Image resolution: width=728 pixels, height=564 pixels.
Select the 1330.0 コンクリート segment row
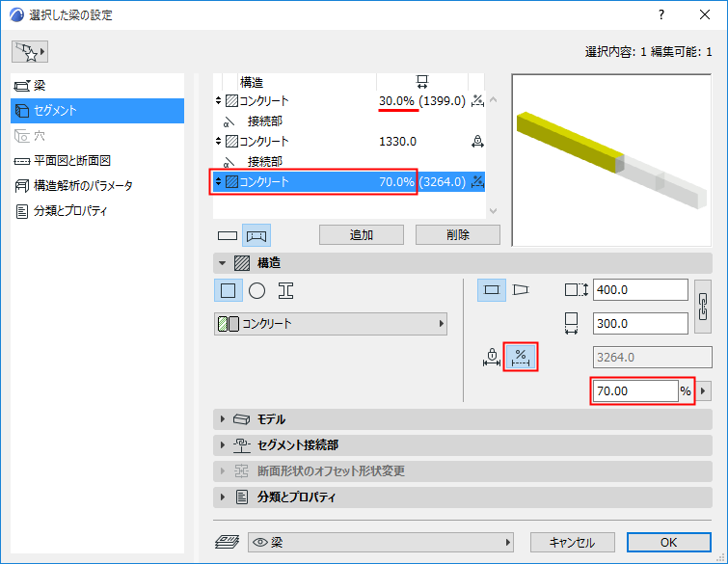[349, 141]
